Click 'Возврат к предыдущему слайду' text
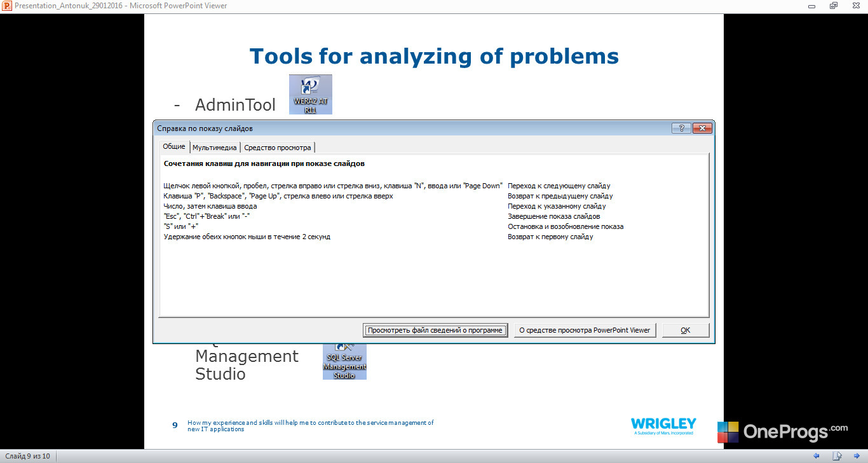 560,196
